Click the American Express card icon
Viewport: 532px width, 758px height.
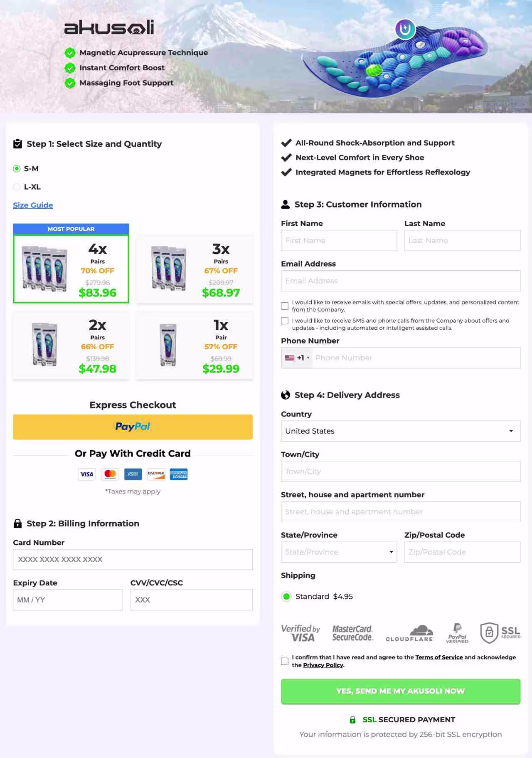[179, 474]
